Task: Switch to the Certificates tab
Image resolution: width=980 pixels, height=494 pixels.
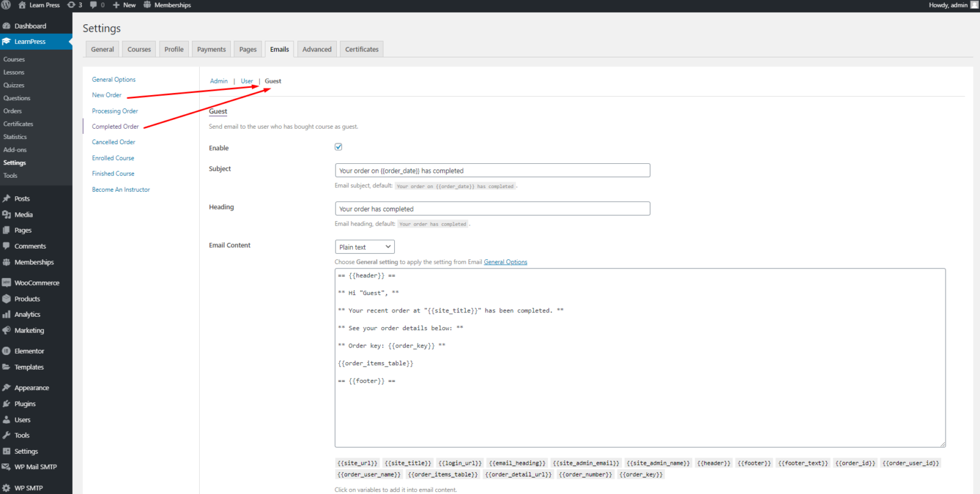Action: coord(361,48)
